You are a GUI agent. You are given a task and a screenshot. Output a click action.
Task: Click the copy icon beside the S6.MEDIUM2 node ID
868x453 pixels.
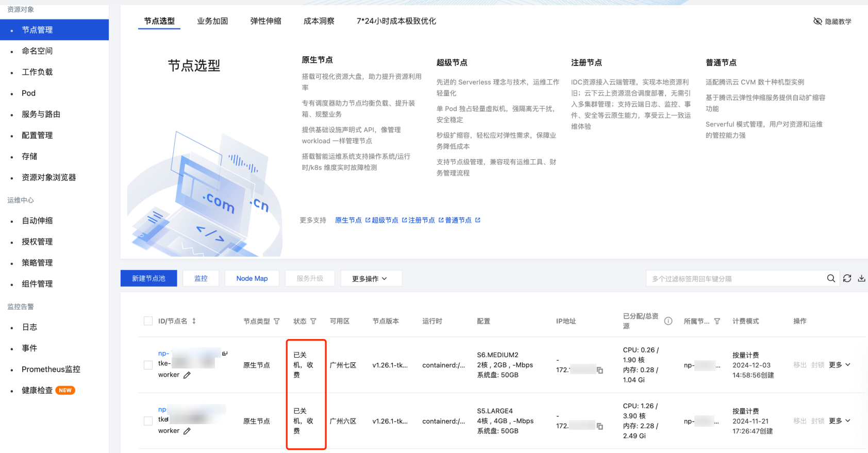(x=225, y=354)
